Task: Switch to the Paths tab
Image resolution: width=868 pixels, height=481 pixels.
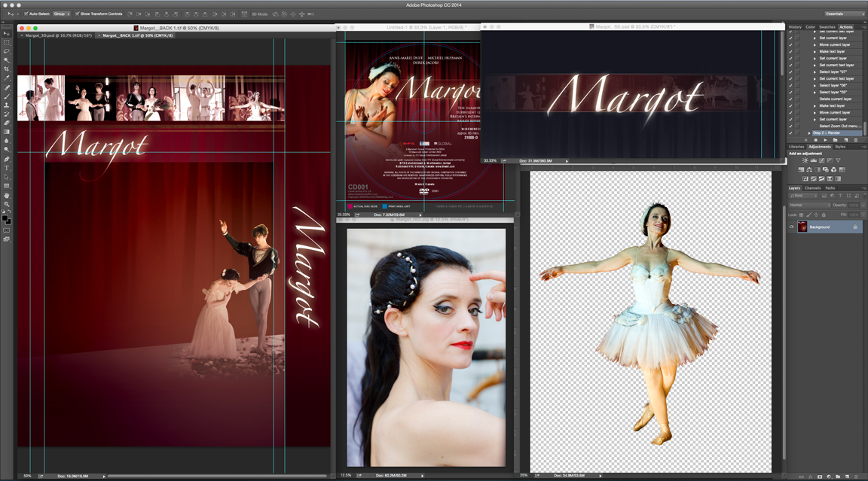Action: [830, 188]
